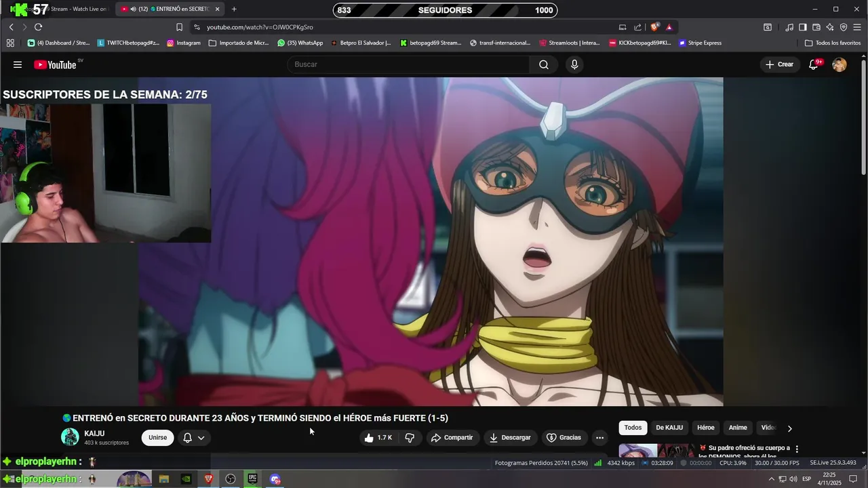868x488 pixels.
Task: Open a new browser tab
Action: point(234,9)
